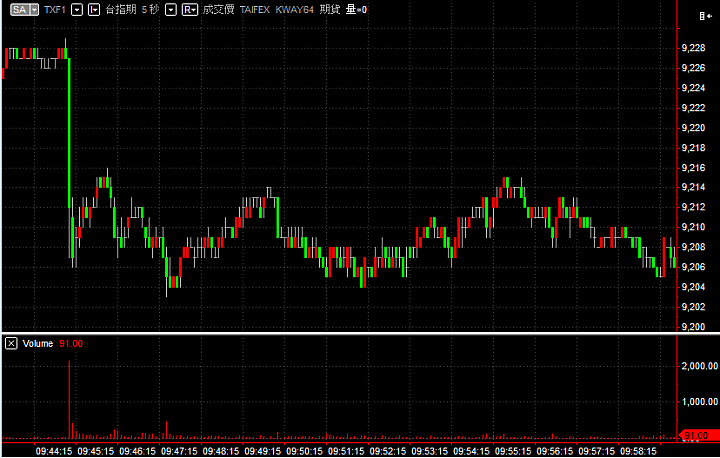Click the price scale settings icon

tap(705, 16)
